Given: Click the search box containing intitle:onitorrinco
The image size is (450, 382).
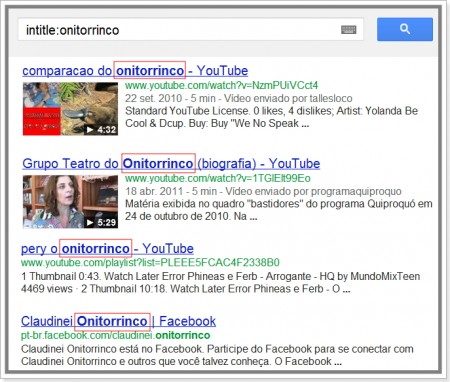Looking at the screenshot, I should click(x=190, y=30).
